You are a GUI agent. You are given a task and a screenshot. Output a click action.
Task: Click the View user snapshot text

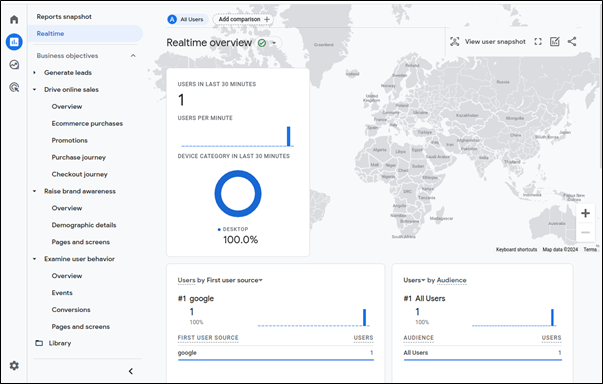[x=495, y=42]
